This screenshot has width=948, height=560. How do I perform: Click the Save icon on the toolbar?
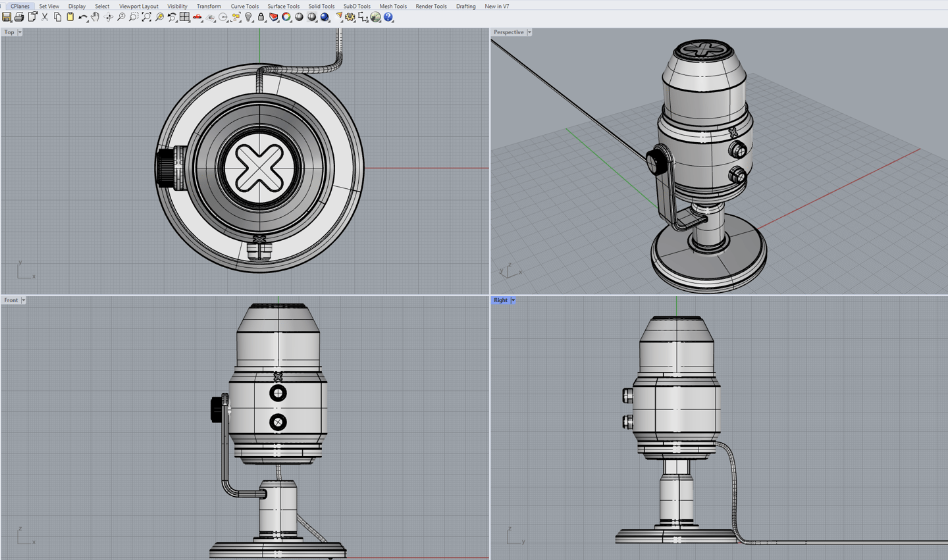[x=6, y=17]
